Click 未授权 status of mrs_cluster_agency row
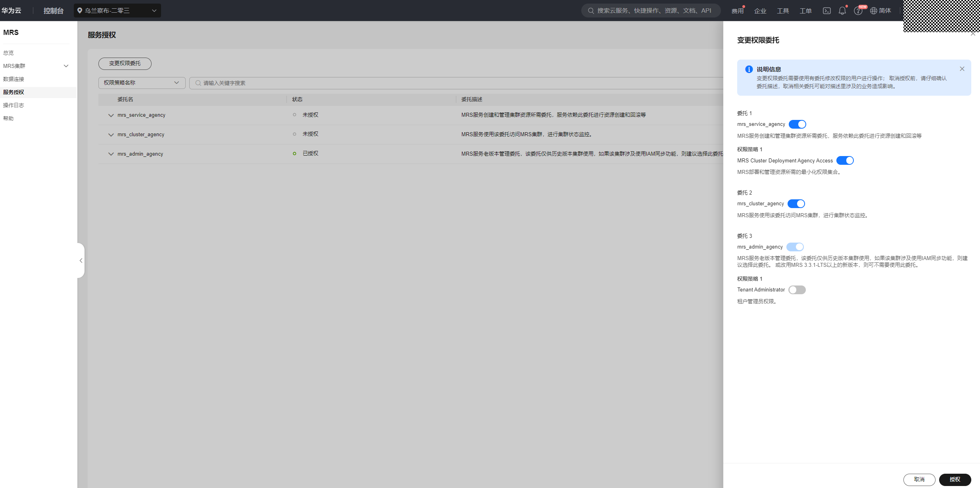 pyautogui.click(x=310, y=134)
